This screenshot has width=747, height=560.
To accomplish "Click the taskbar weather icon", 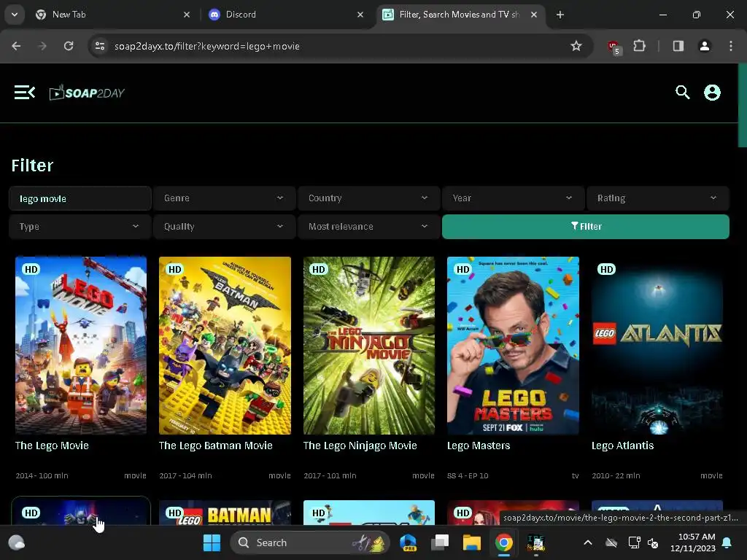I will 17,542.
